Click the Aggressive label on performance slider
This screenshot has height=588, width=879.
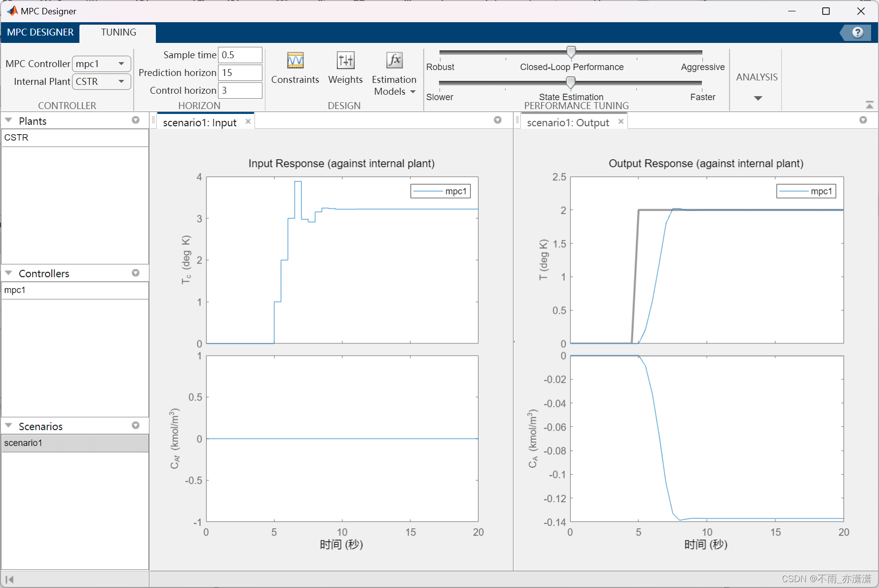point(703,67)
